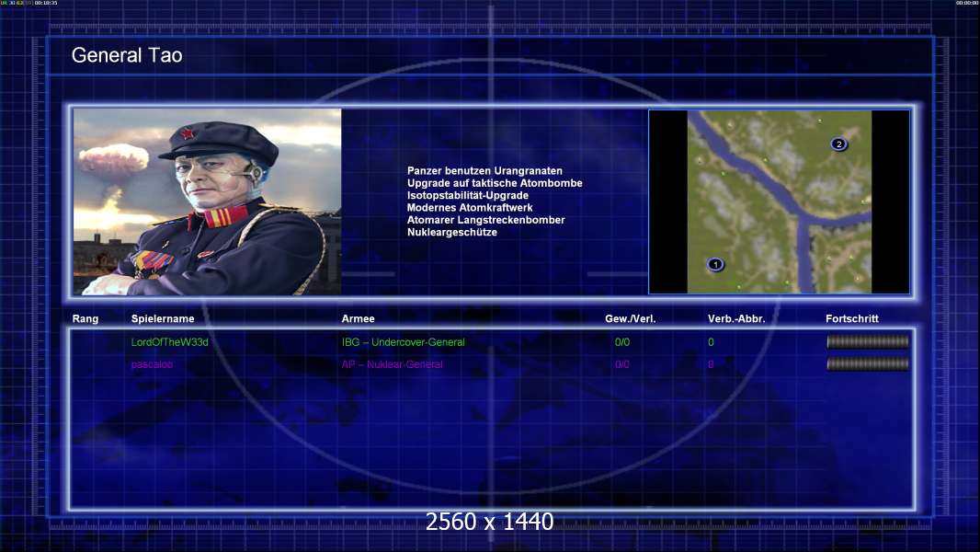980x552 pixels.
Task: Click AP – Nuklear-General army entry
Action: [392, 364]
